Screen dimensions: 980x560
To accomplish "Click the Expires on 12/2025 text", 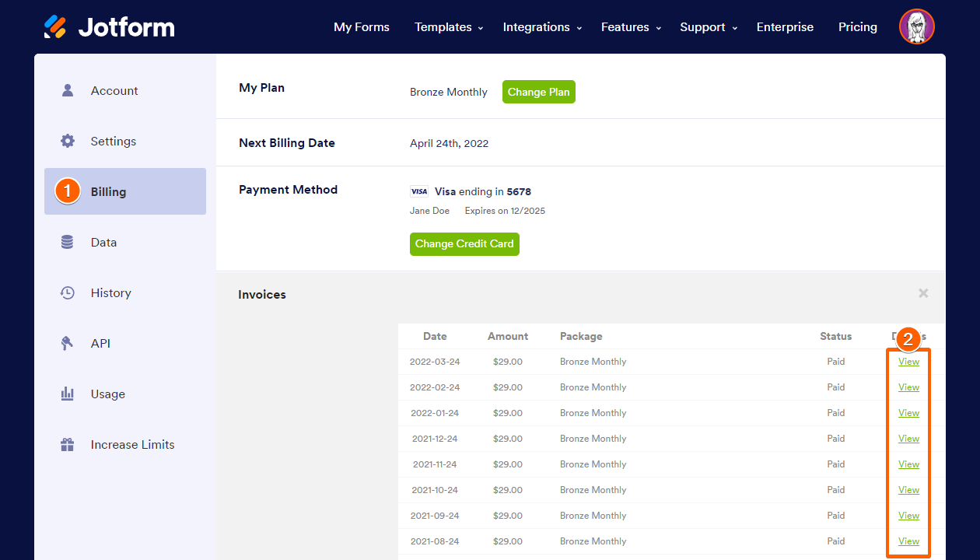I will pos(506,211).
